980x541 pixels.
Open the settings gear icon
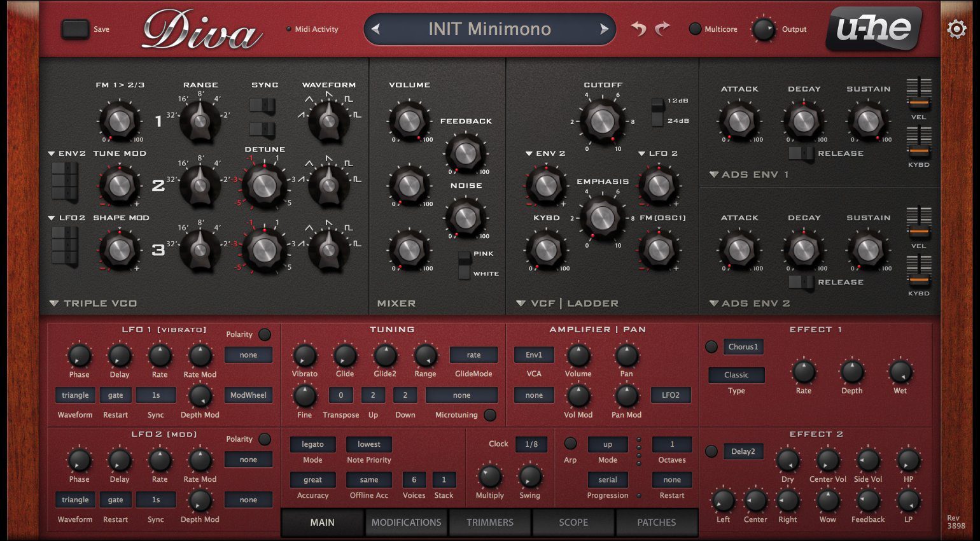pos(956,29)
